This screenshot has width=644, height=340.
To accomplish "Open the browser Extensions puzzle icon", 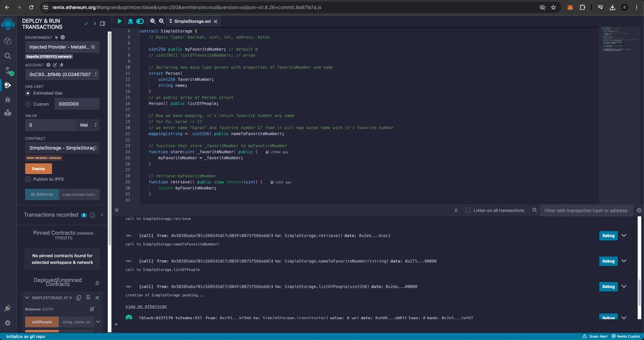I will (582, 8).
